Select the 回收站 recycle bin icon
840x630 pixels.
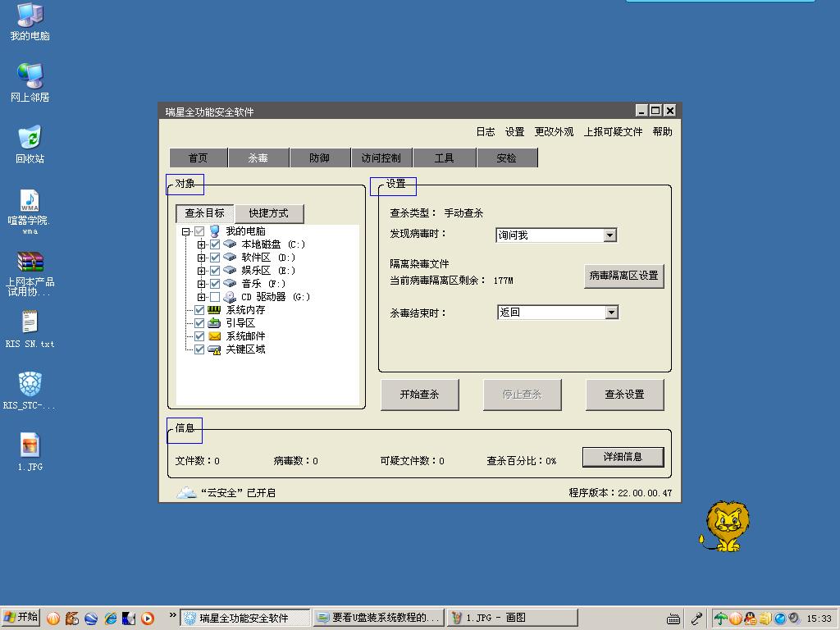pos(30,144)
